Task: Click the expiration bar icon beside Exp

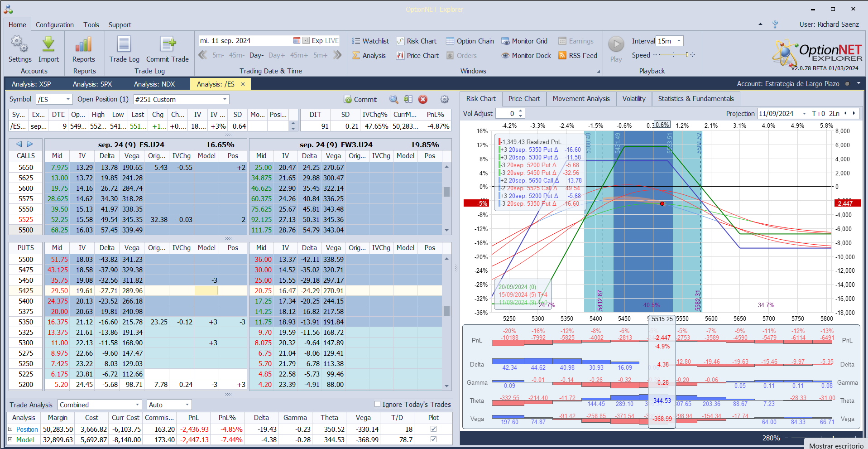Action: pos(306,40)
